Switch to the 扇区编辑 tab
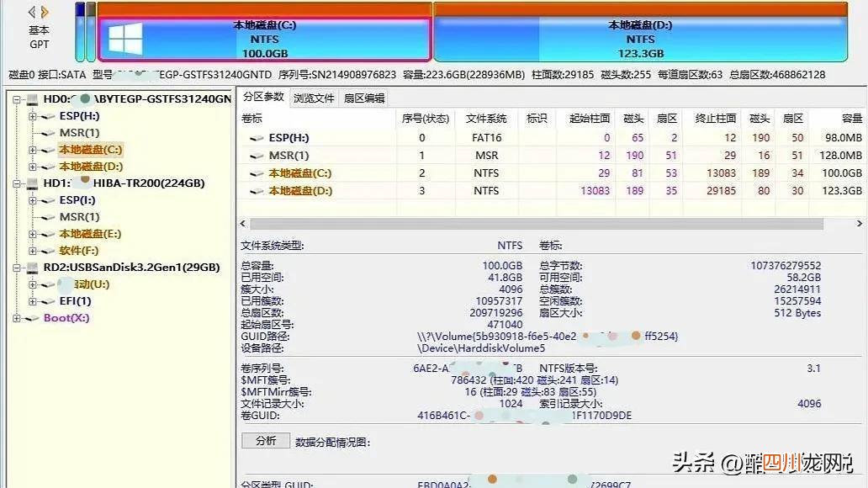Screen dimensions: 868x488 coord(363,98)
